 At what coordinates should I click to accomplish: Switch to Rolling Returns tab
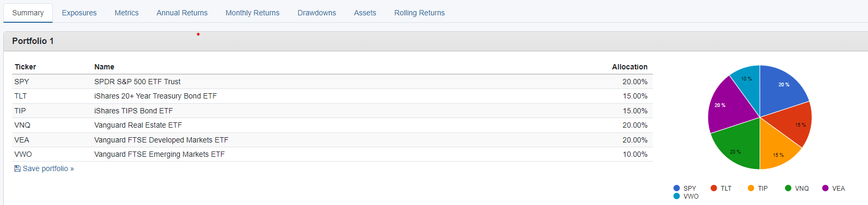(x=419, y=13)
